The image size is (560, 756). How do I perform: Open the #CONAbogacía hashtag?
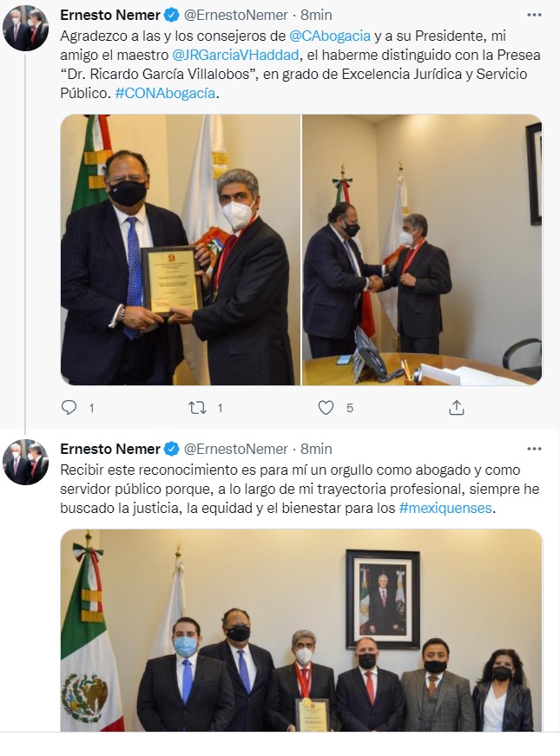166,93
